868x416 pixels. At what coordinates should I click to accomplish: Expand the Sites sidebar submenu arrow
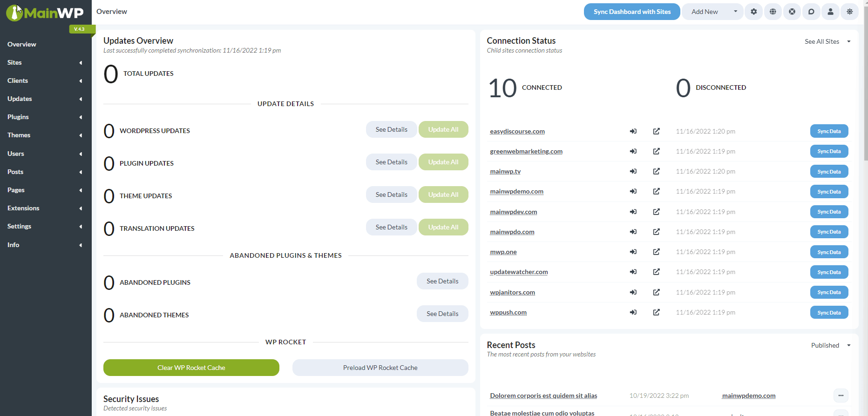81,63
